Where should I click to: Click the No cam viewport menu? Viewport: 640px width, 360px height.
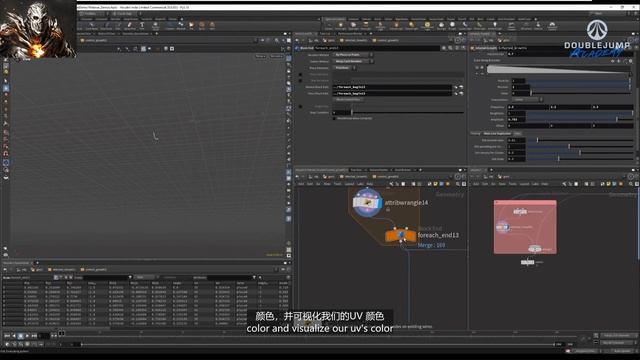click(x=276, y=56)
